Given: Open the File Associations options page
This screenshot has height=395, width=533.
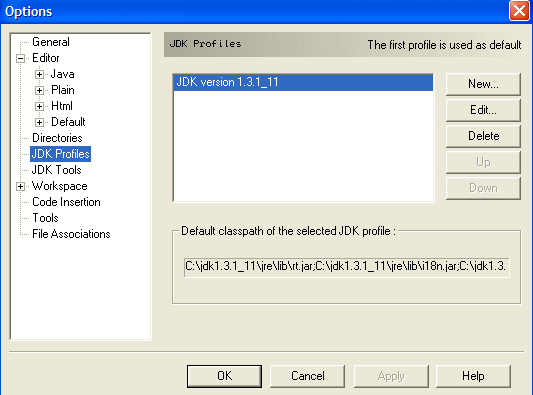Looking at the screenshot, I should [x=71, y=234].
